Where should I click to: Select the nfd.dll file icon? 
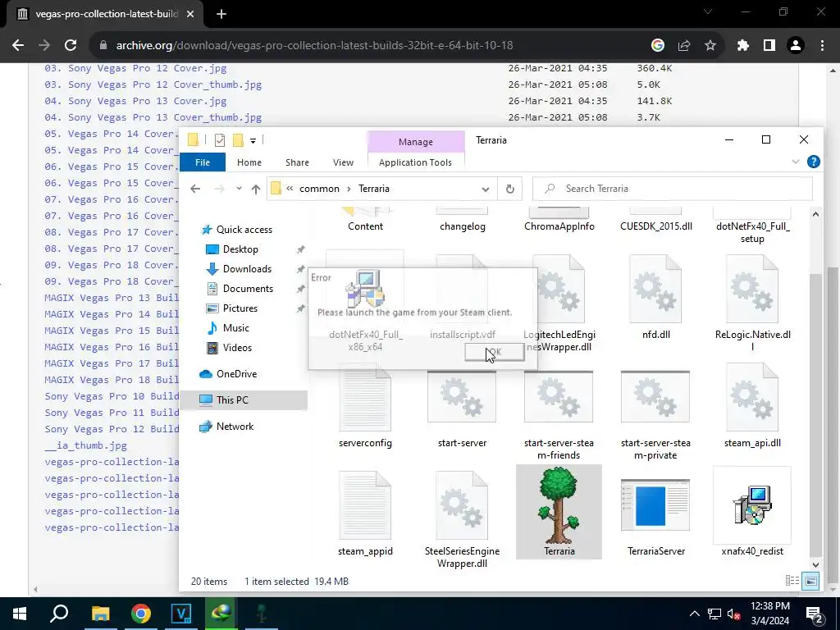[655, 290]
